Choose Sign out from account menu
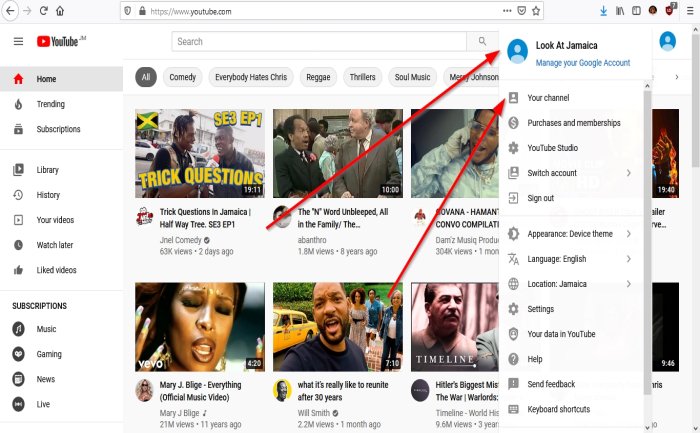 click(x=541, y=198)
